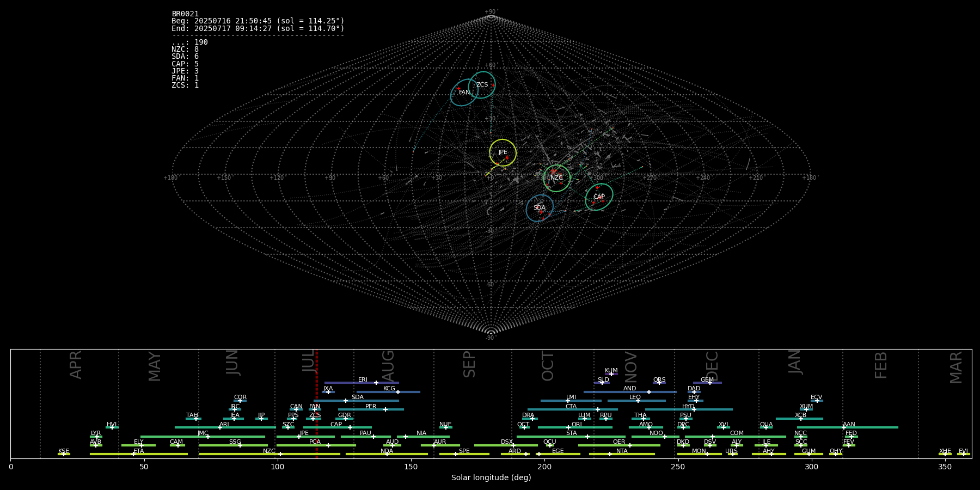Click the 'ZCS: 1' count in the legend
The width and height of the screenshot is (980, 490).
[x=185, y=85]
